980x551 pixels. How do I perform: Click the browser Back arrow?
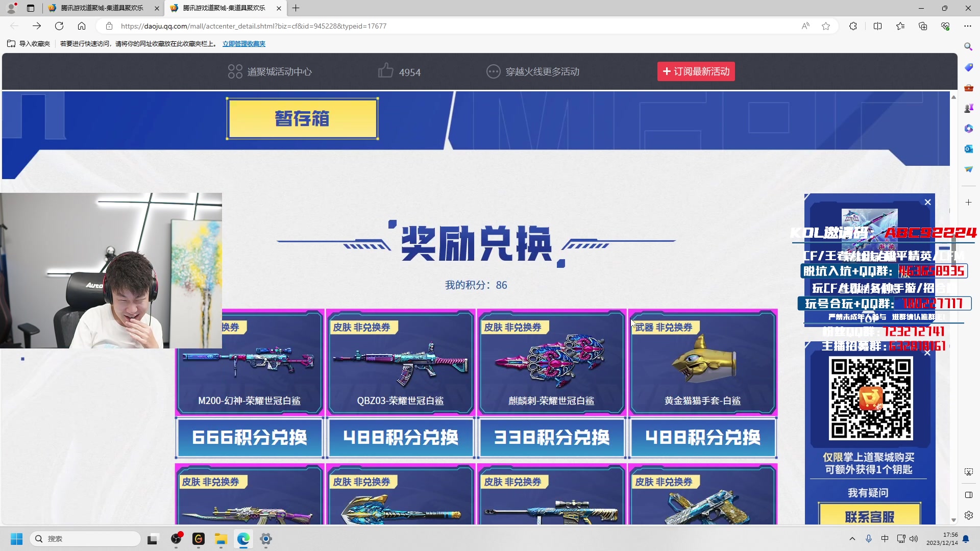[x=14, y=26]
